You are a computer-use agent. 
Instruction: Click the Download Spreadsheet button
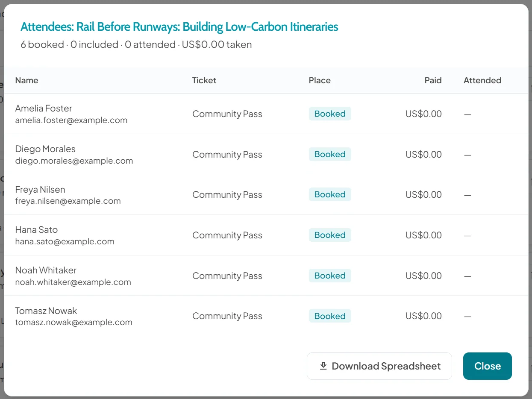point(379,366)
